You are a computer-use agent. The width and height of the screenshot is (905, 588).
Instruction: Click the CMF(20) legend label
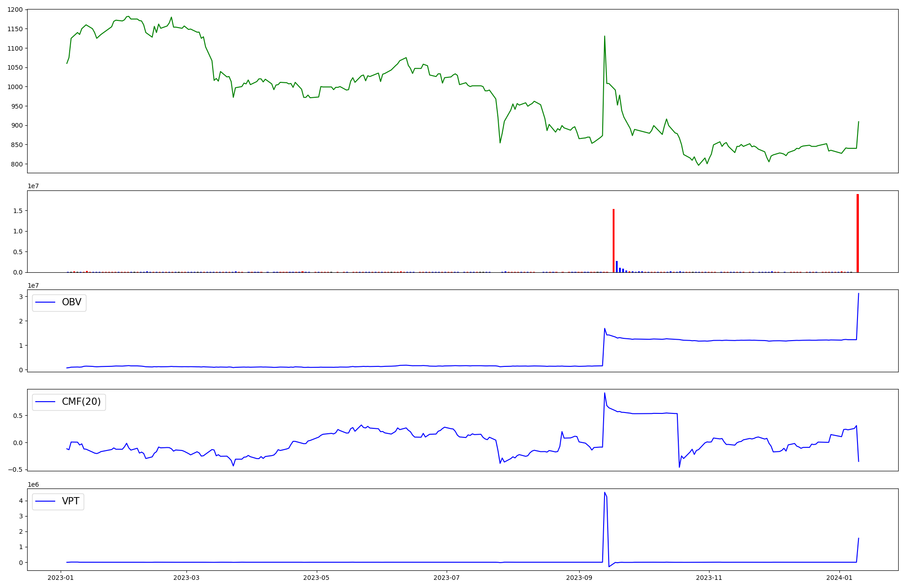coord(81,402)
